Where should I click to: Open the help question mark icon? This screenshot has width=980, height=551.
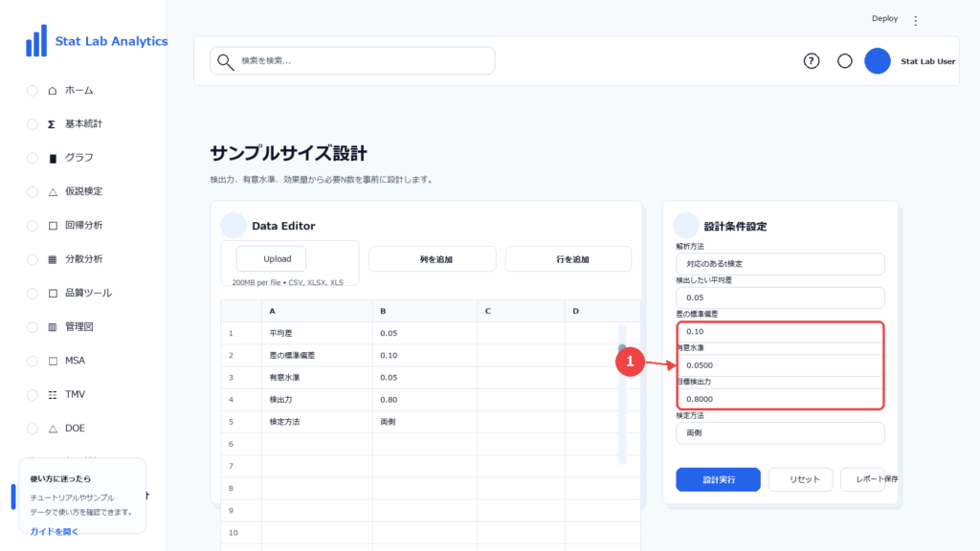(812, 61)
